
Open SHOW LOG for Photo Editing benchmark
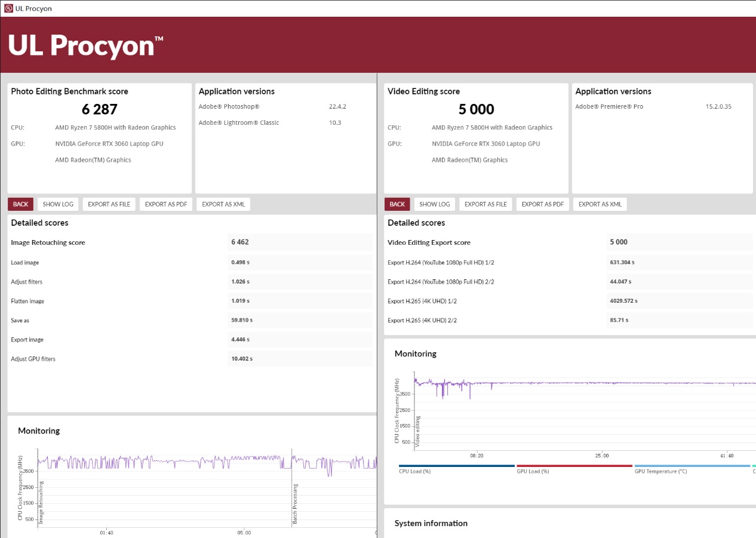pos(58,204)
